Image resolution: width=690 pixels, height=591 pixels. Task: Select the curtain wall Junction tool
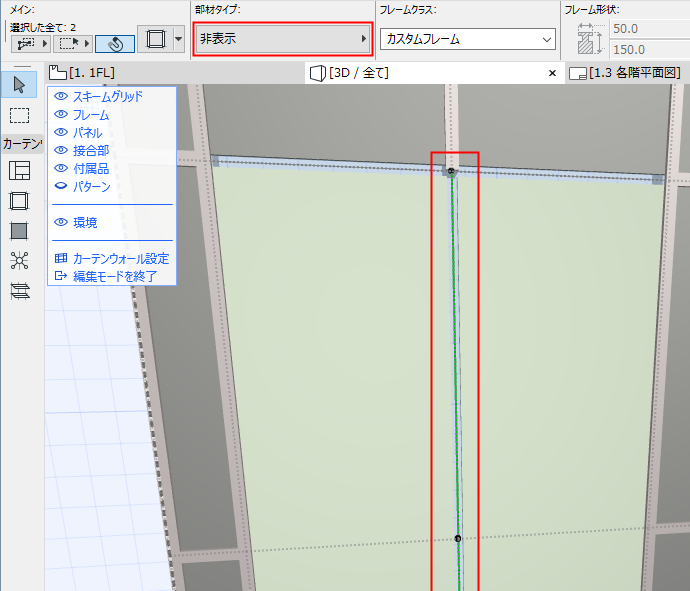point(19,261)
